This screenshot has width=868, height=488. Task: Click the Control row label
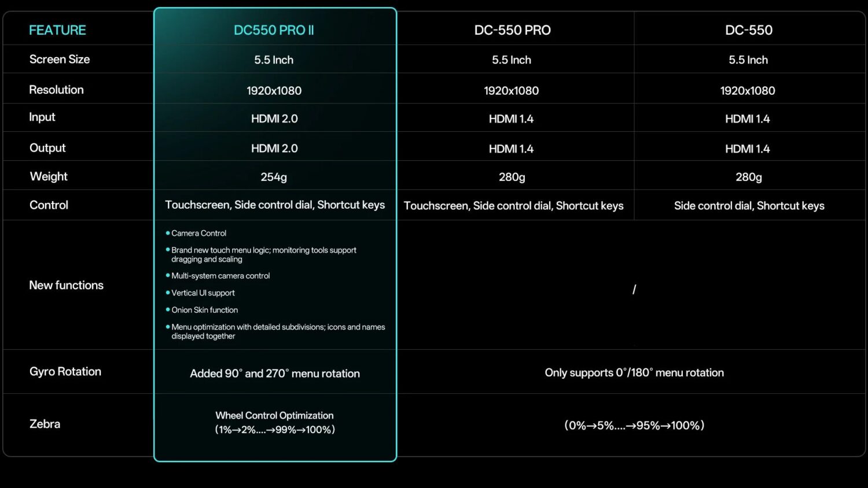[49, 205]
